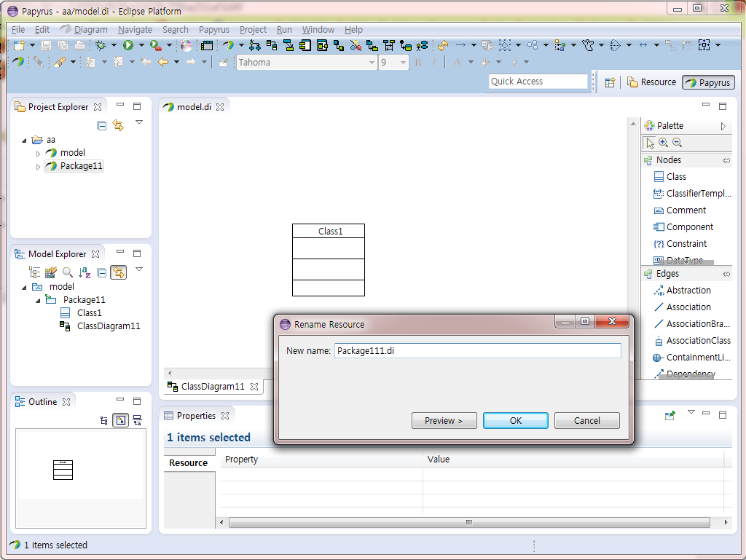Click the Zoom Out tool in Palette
This screenshot has height=560, width=746.
click(678, 143)
